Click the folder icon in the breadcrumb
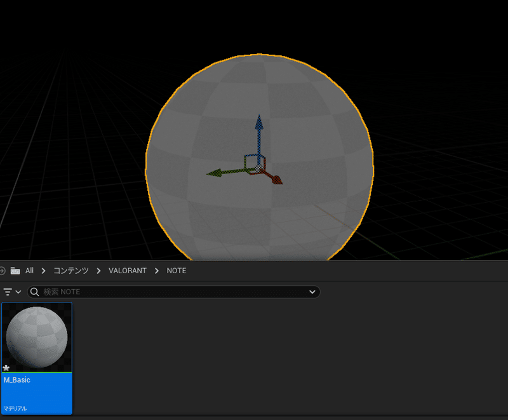 click(x=15, y=271)
